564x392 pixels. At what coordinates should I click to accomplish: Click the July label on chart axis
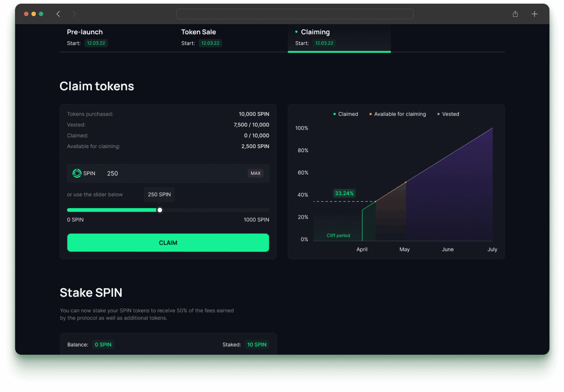492,249
